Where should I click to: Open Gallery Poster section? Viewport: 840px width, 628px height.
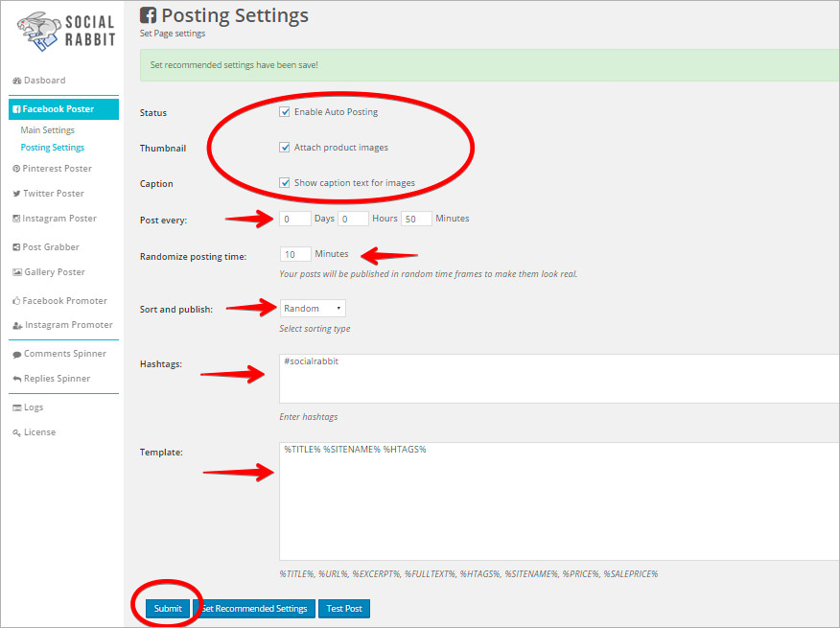pos(49,272)
